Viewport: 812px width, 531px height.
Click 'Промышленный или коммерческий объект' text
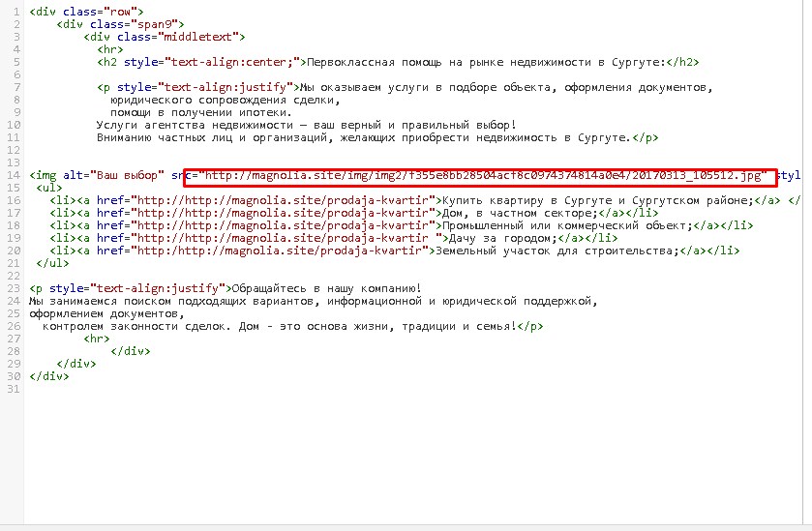click(545, 225)
